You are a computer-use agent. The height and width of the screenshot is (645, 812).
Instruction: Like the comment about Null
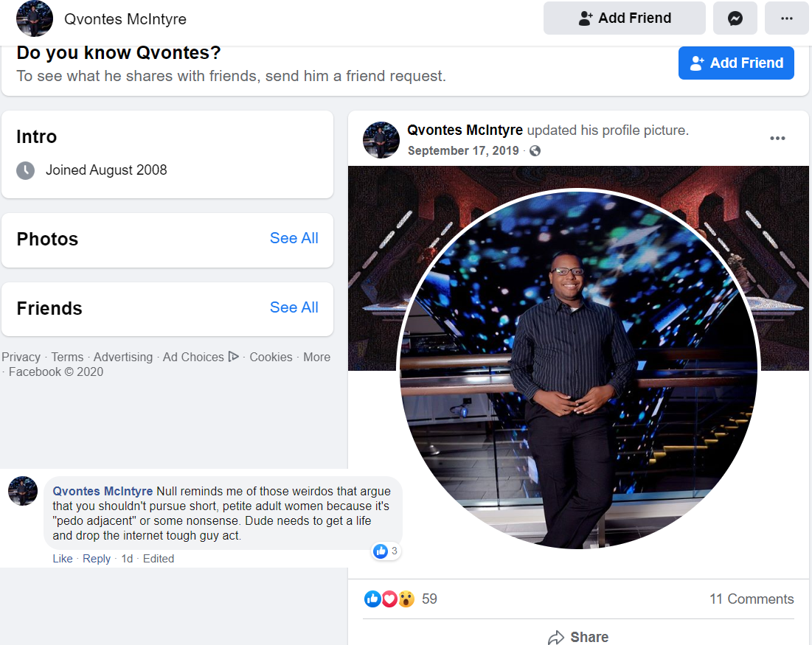(x=63, y=559)
